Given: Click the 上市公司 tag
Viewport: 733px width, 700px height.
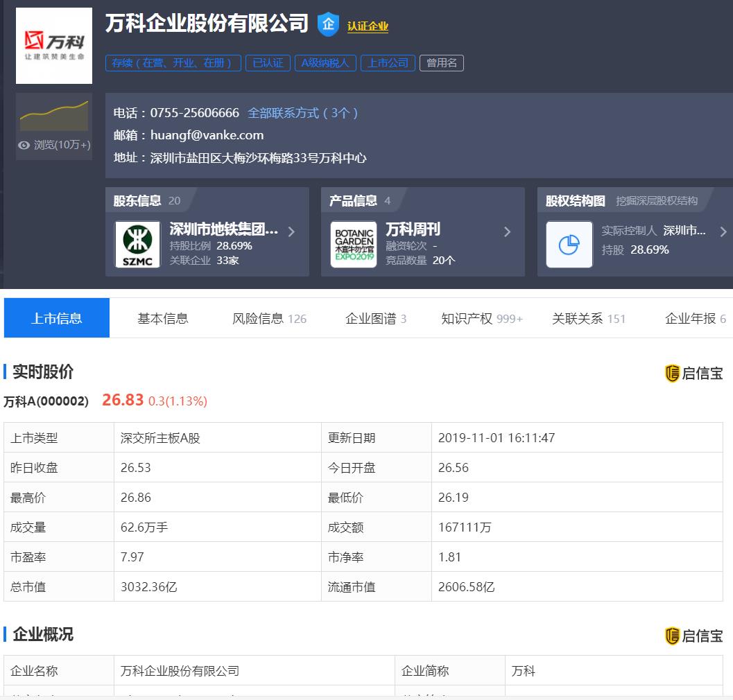Looking at the screenshot, I should 388,63.
